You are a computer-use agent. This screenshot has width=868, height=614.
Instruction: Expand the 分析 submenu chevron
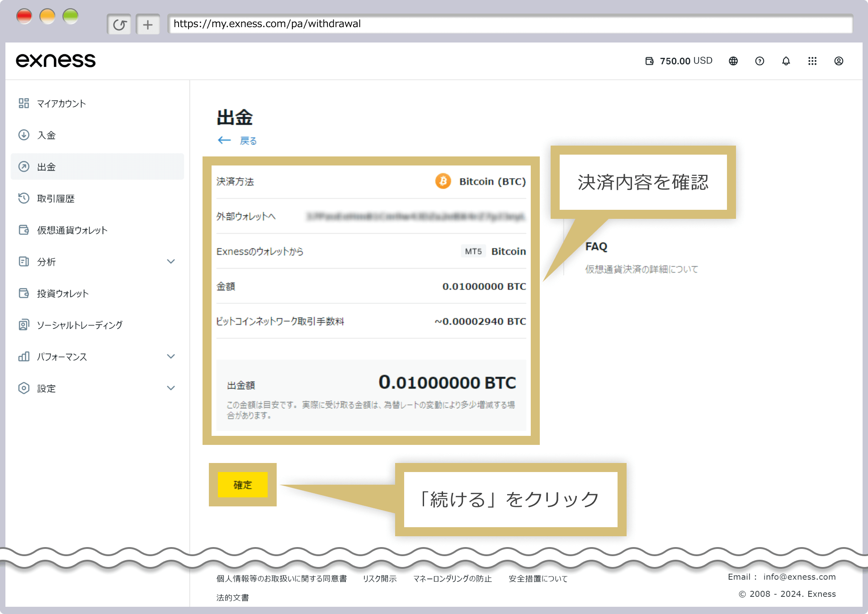[x=171, y=262]
